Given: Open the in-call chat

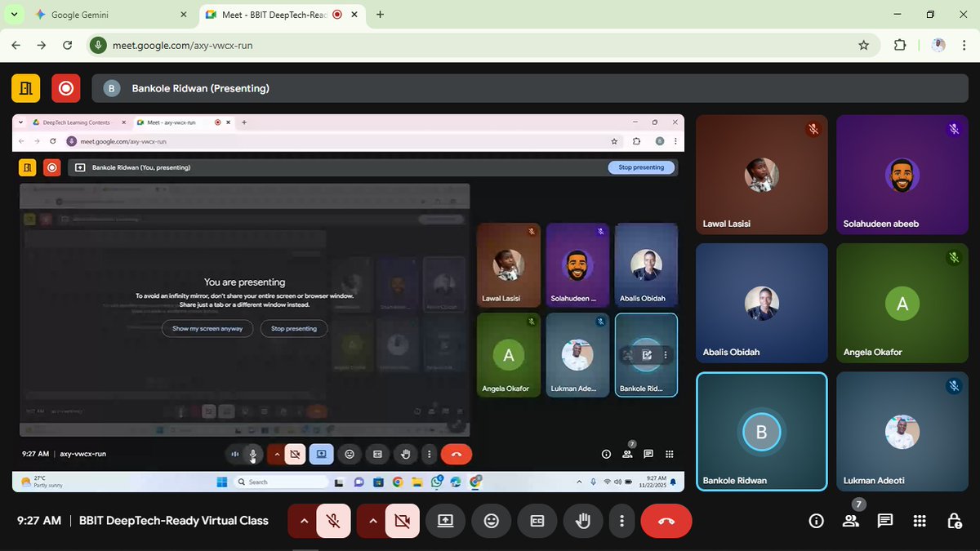Looking at the screenshot, I should (884, 520).
